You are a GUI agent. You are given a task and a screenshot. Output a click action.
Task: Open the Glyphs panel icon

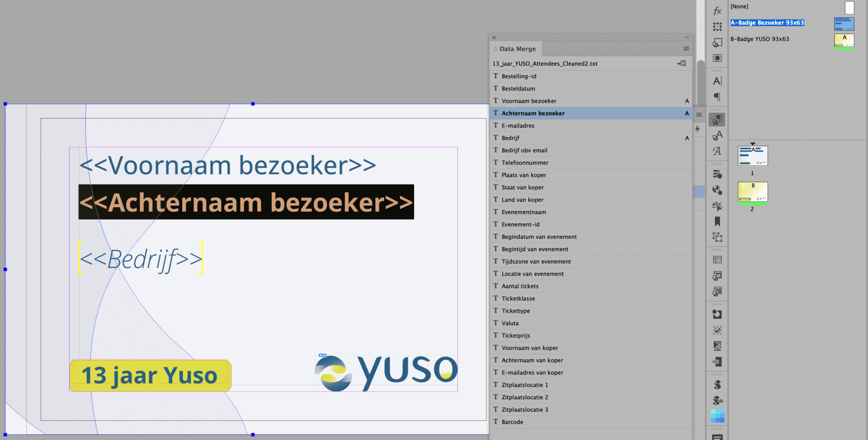[x=717, y=151]
